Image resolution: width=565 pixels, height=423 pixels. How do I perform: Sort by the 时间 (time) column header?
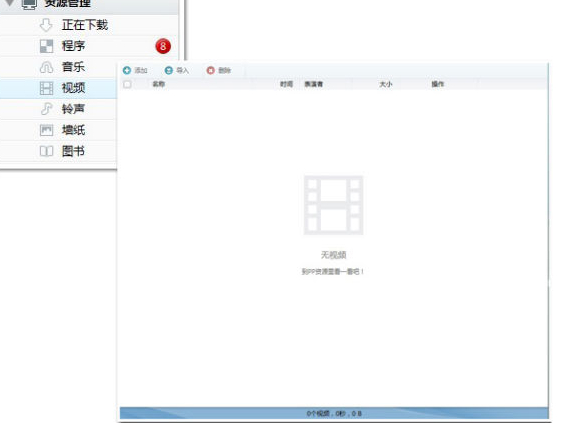point(286,84)
